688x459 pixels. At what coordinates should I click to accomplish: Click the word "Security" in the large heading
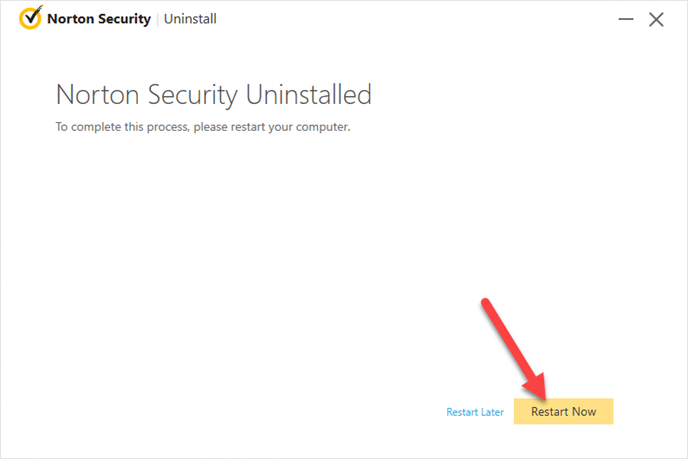pyautogui.click(x=188, y=95)
